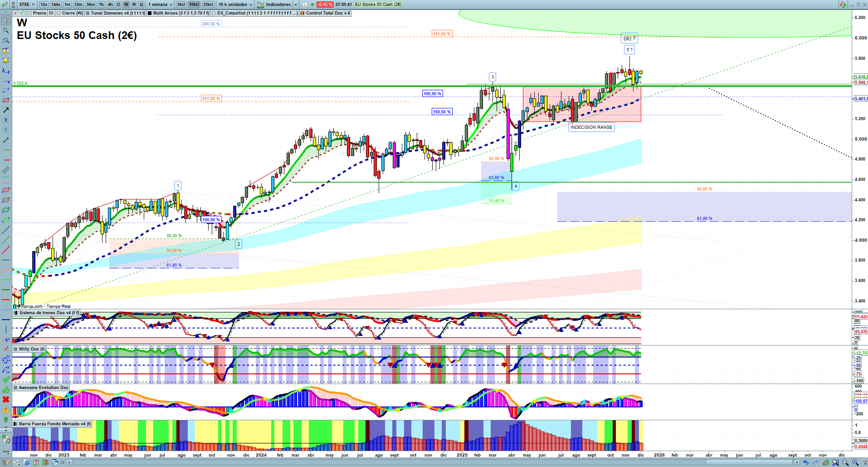Viewport: 868px width, 467px height.
Task: Select the 12s timeframe
Action: pos(44,5)
